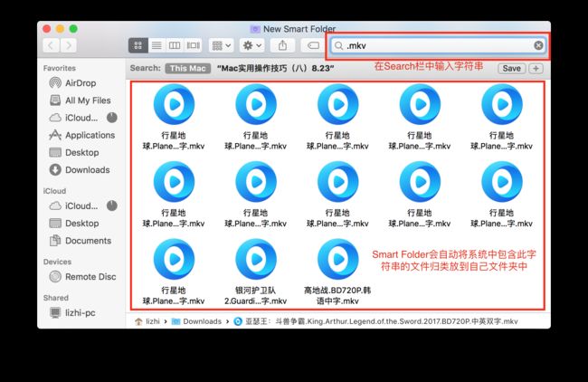Open AirDrop in the sidebar
This screenshot has height=382, width=588.
coord(81,83)
